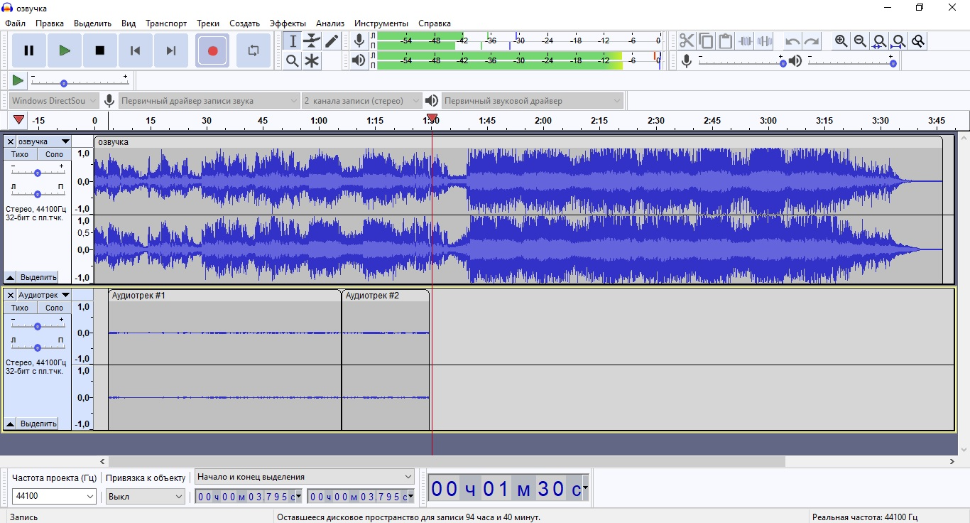Click Выделить button on Аудиотрек track
The width and height of the screenshot is (970, 523).
tap(38, 423)
